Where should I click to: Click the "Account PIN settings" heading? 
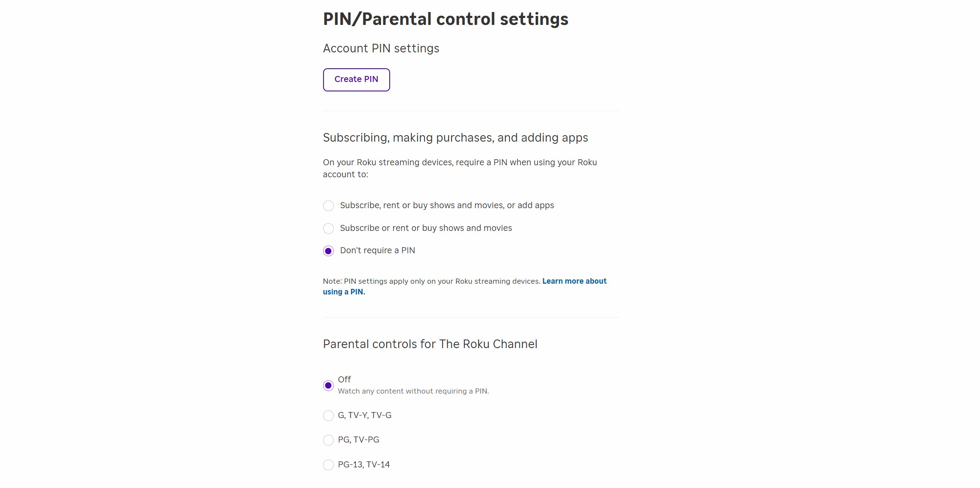[x=381, y=48]
